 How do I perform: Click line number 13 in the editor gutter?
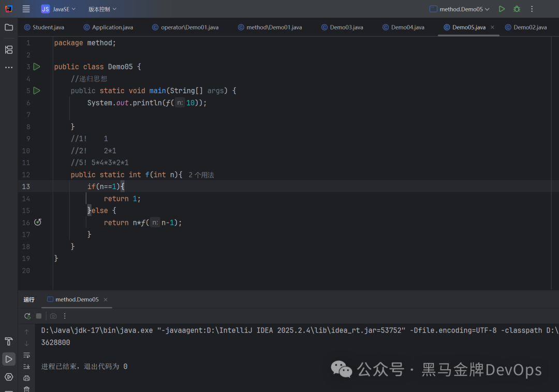[x=26, y=186]
